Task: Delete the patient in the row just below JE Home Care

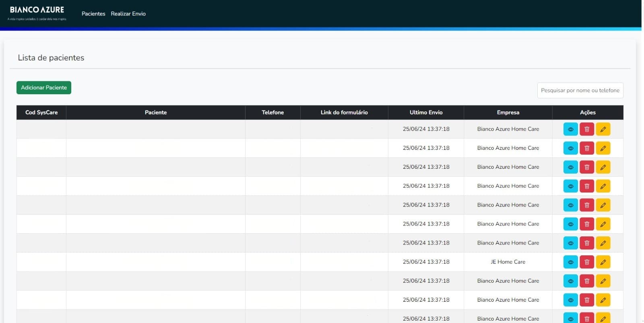Action: tap(587, 281)
